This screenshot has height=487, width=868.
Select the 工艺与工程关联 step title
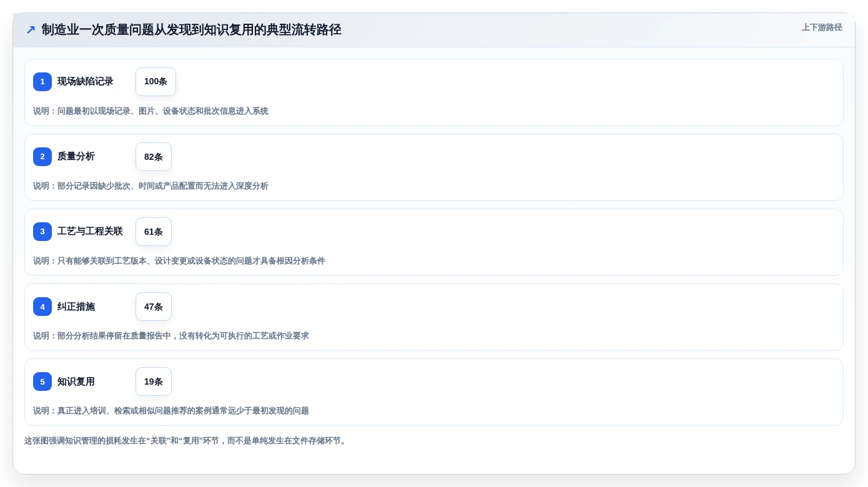click(x=90, y=232)
